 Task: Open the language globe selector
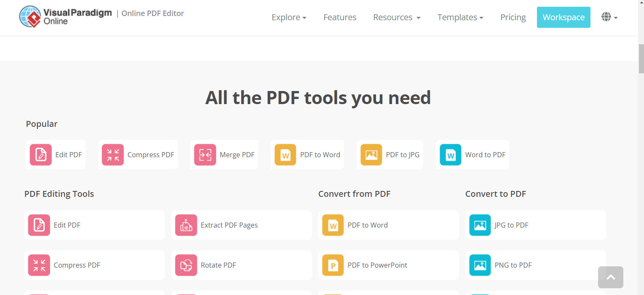[x=609, y=17]
